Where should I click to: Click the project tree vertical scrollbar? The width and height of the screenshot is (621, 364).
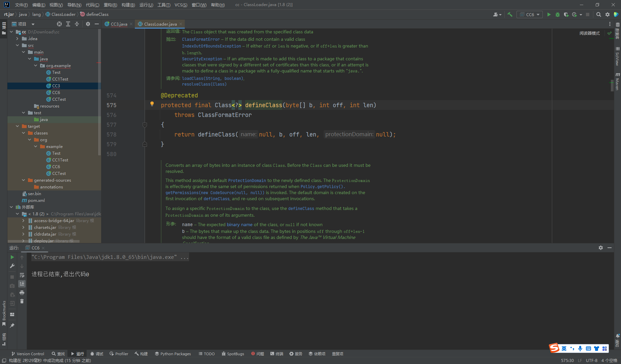(x=99, y=92)
